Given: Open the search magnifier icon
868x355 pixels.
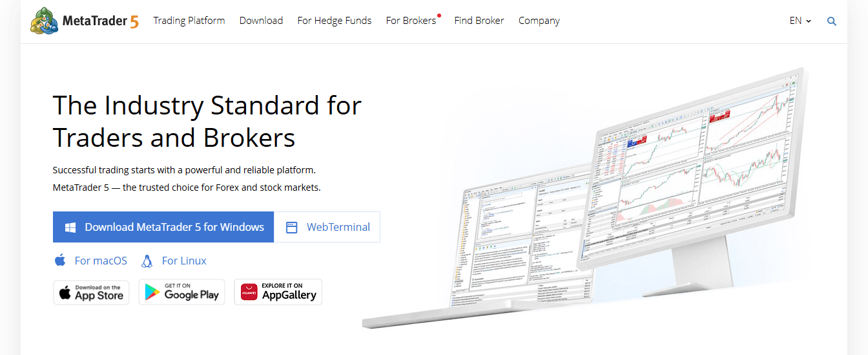Looking at the screenshot, I should [x=832, y=21].
